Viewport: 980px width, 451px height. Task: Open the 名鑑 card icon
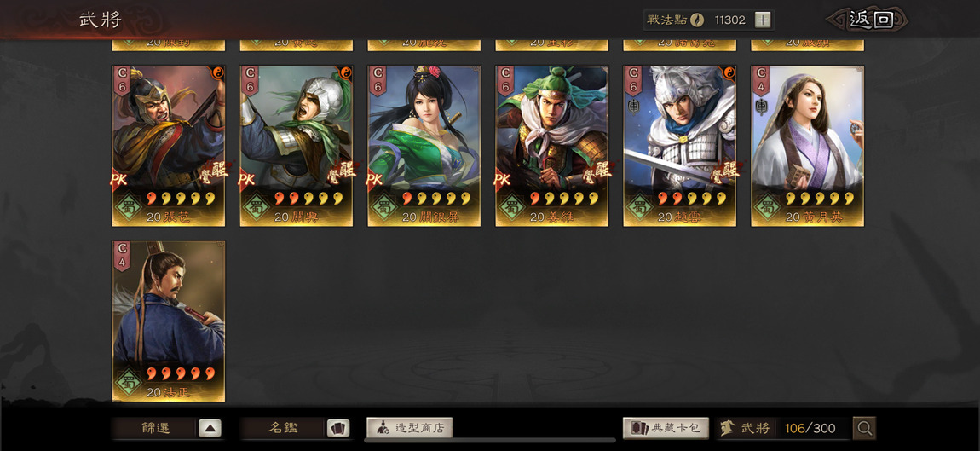click(x=338, y=429)
